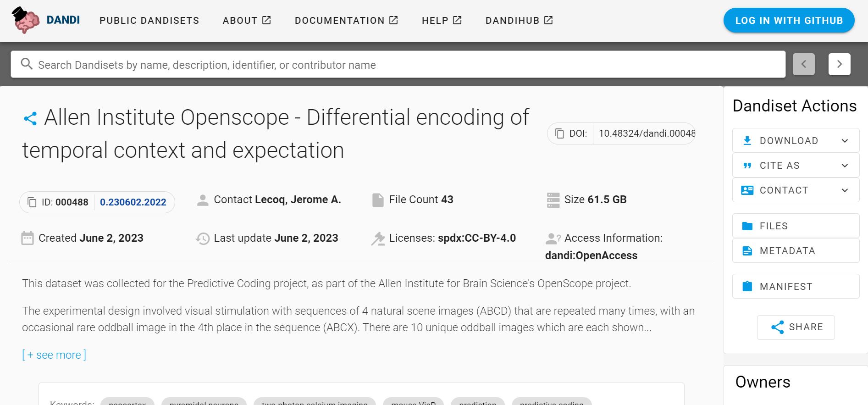Click the Licenses gavel icon
The height and width of the screenshot is (405, 868).
click(x=378, y=239)
